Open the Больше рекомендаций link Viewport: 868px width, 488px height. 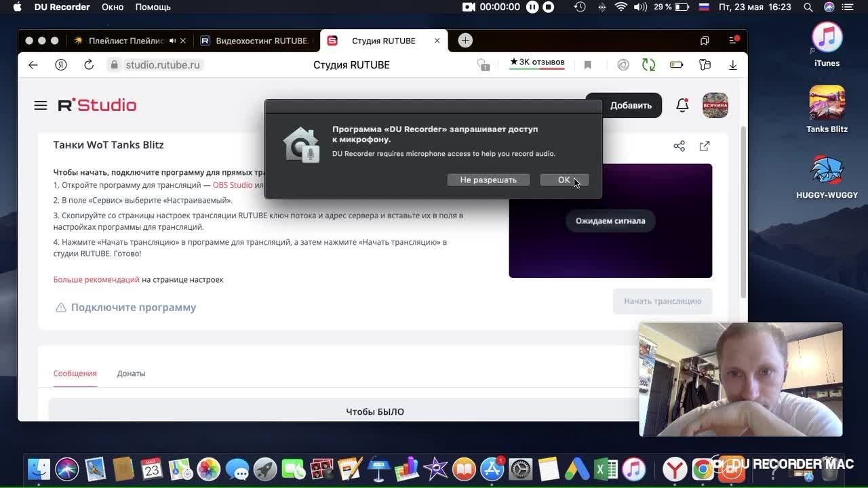96,279
